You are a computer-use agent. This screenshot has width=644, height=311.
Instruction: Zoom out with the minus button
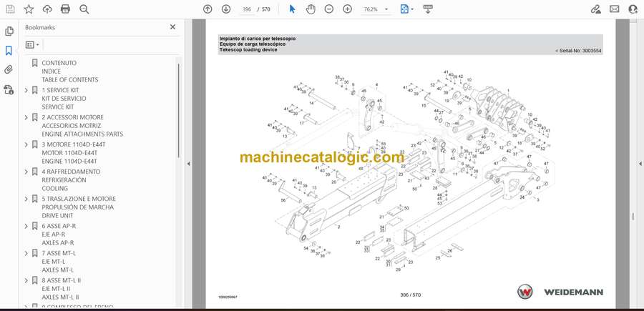point(328,9)
